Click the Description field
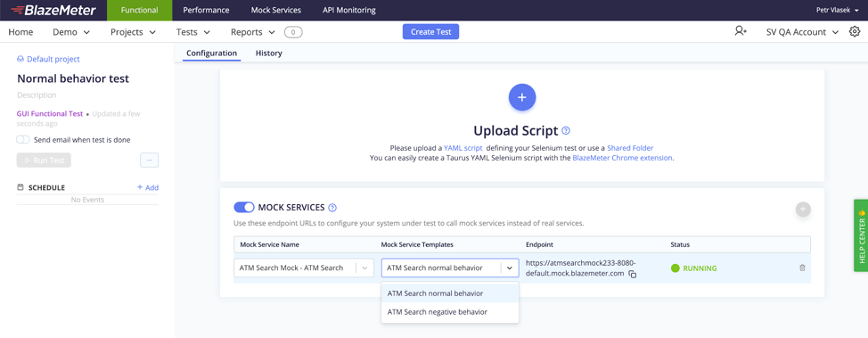The width and height of the screenshot is (868, 338). click(37, 95)
